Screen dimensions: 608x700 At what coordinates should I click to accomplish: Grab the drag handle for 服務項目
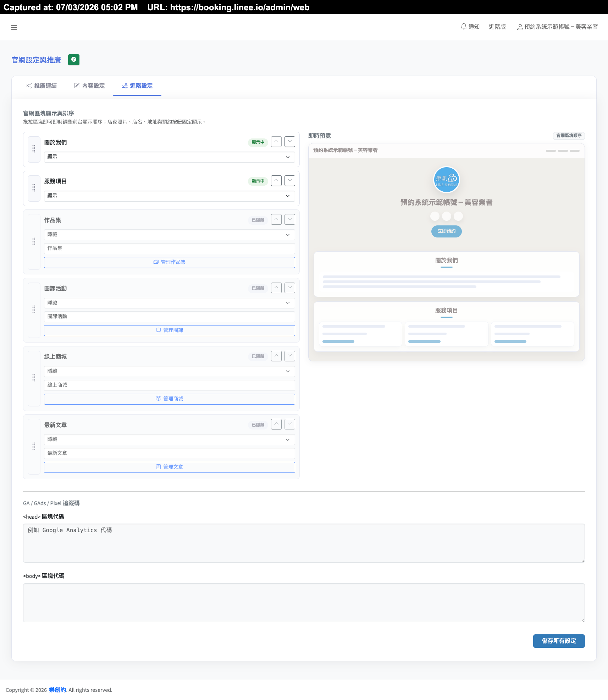[34, 188]
